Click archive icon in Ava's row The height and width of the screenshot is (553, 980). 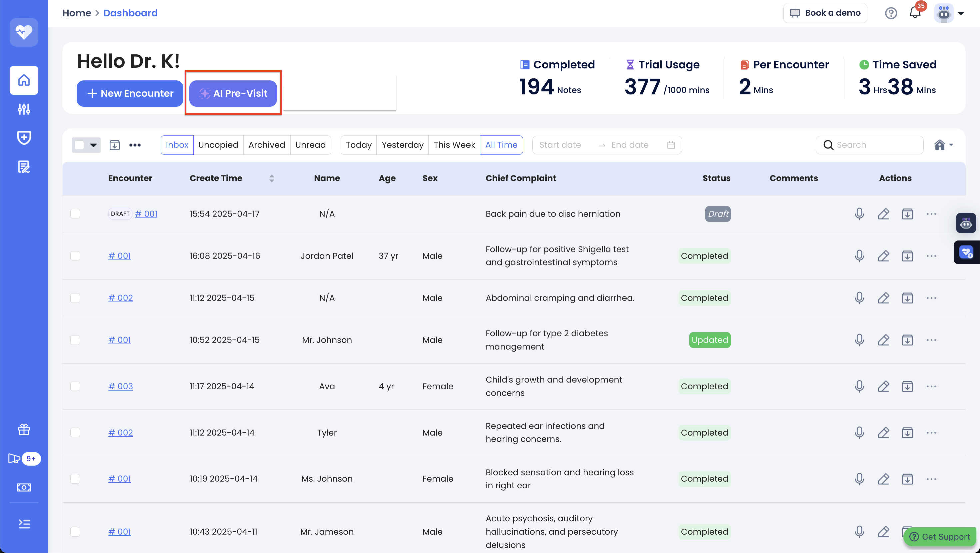click(907, 386)
